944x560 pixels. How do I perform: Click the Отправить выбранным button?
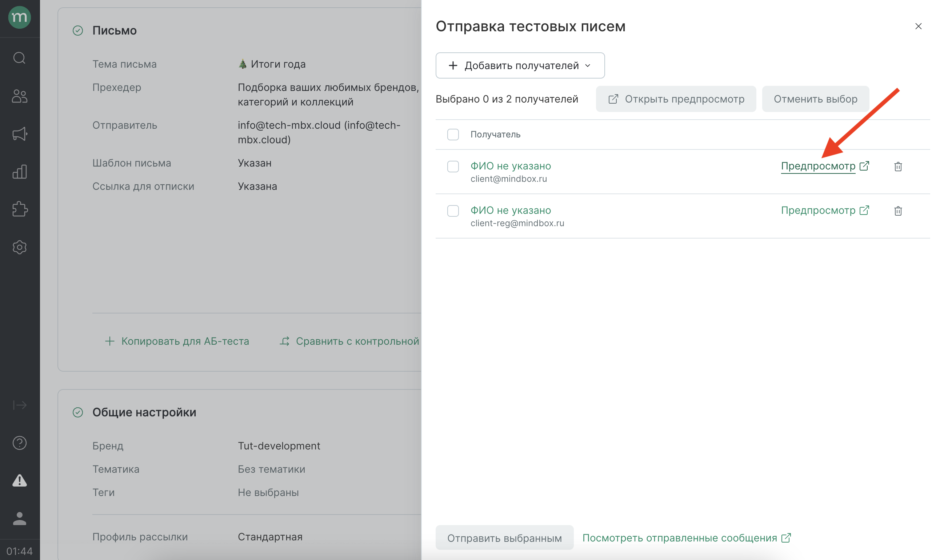pos(504,538)
